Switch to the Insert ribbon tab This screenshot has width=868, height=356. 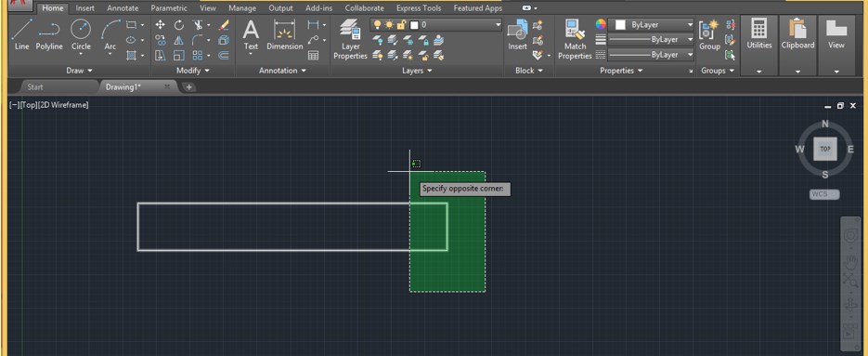(x=84, y=8)
